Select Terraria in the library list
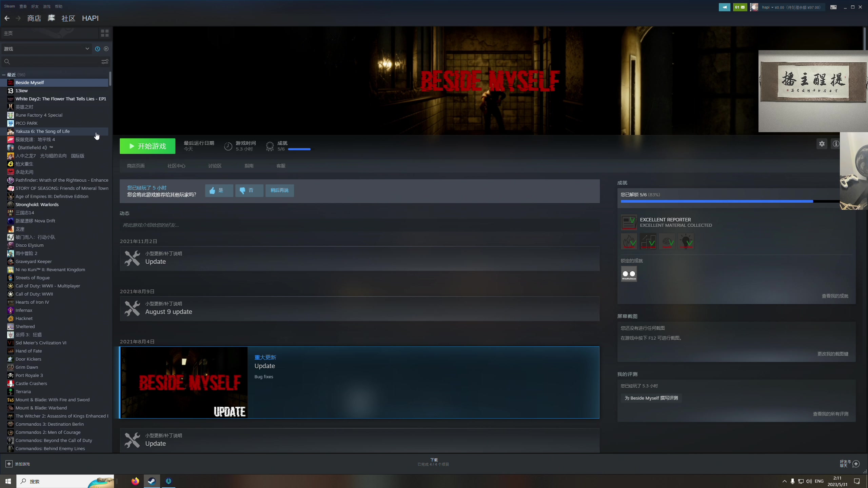Viewport: 868px width, 488px height. click(54, 391)
